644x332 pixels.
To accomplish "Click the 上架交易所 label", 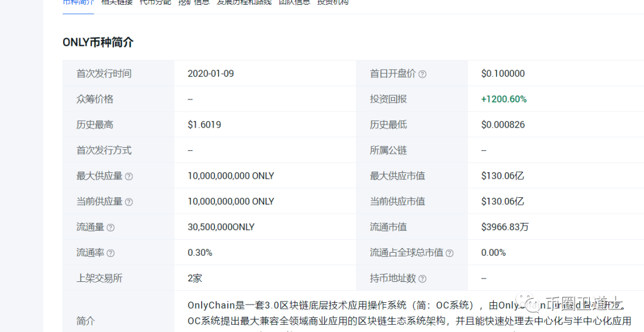I will pos(100,278).
